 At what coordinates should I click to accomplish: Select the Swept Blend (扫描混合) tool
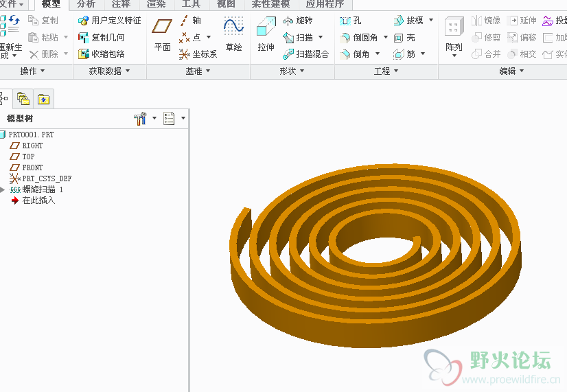(x=306, y=54)
